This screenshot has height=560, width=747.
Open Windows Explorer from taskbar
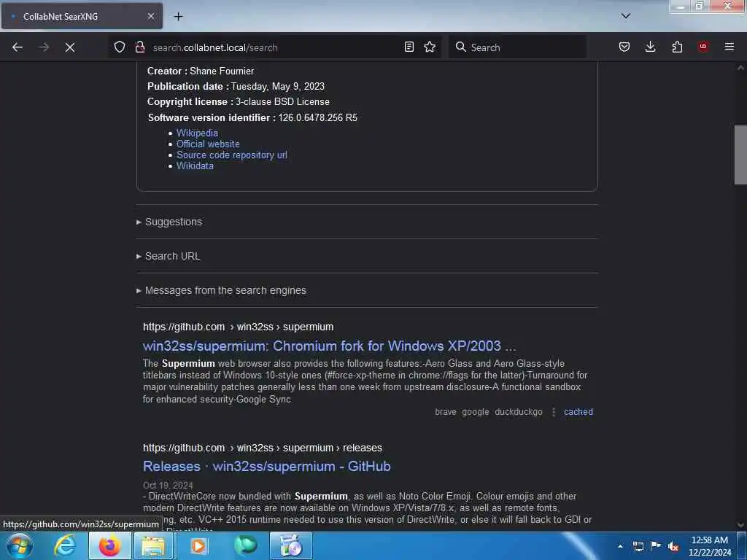point(153,545)
